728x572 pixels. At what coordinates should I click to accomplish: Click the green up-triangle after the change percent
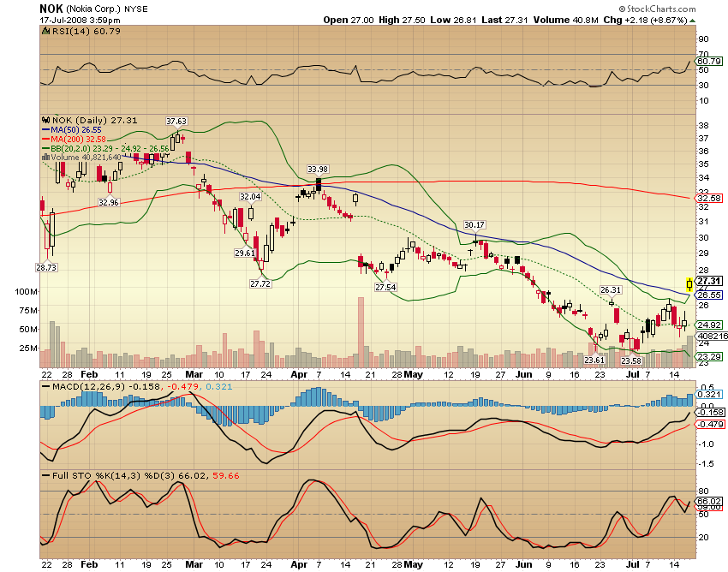click(x=692, y=21)
